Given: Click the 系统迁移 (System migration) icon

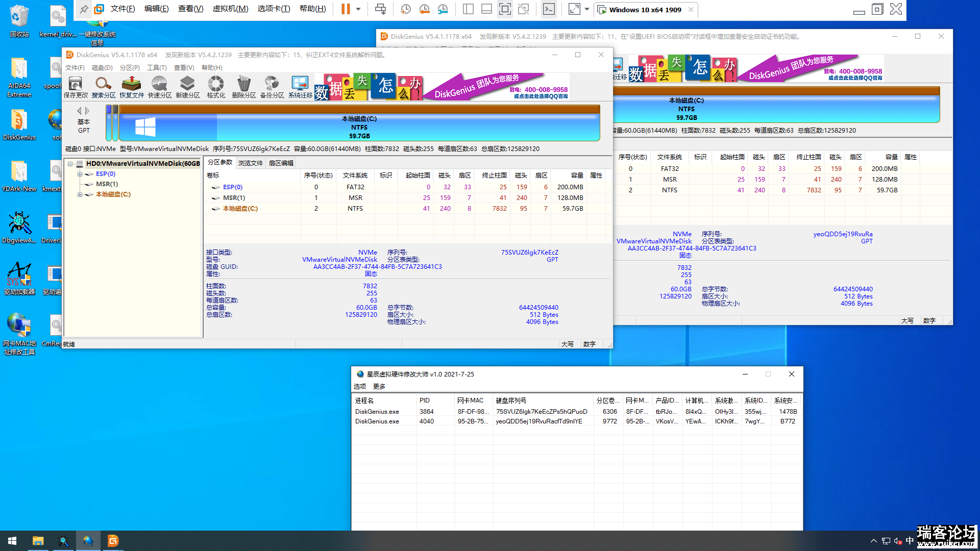Looking at the screenshot, I should (300, 87).
